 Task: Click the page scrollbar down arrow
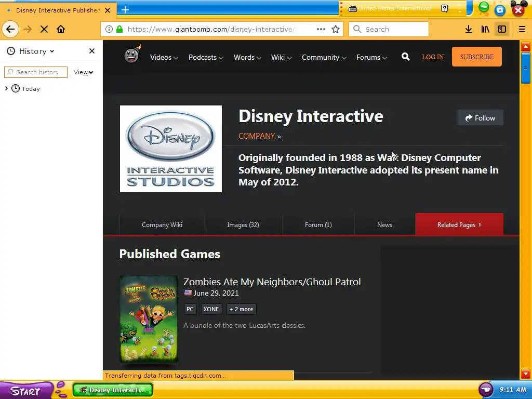[526, 374]
